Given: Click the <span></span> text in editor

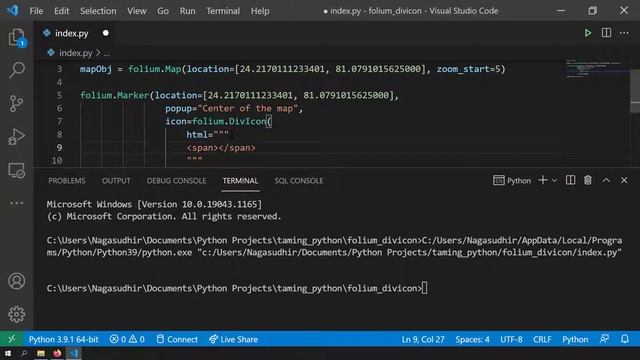Looking at the screenshot, I should point(221,148).
